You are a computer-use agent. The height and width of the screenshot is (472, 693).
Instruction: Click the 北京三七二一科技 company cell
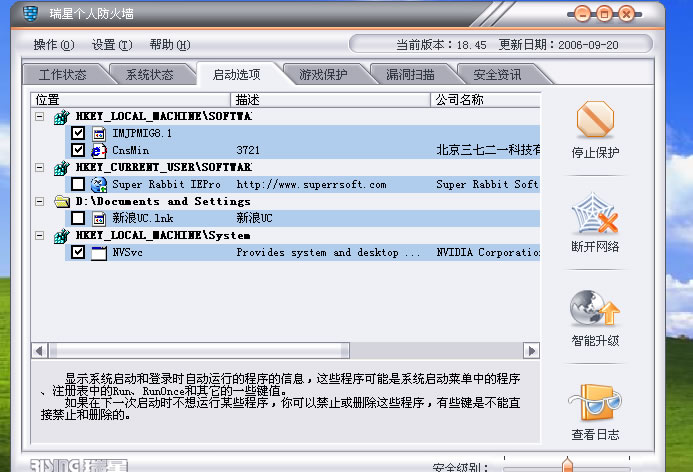pos(488,150)
